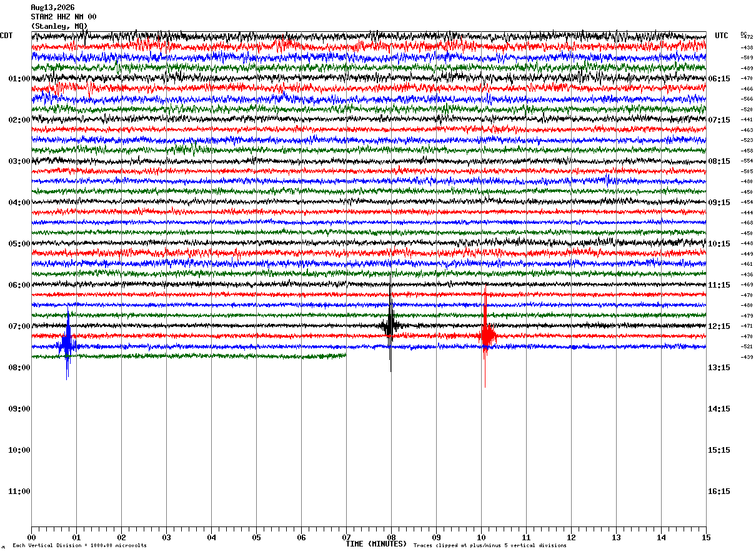The height and width of the screenshot is (554, 756).
Task: Select minute tick label 12
Action: coord(571,537)
